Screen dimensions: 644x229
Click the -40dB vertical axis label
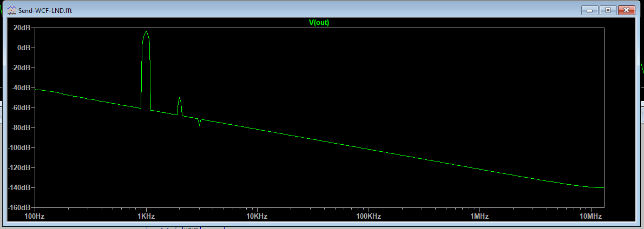[x=21, y=87]
